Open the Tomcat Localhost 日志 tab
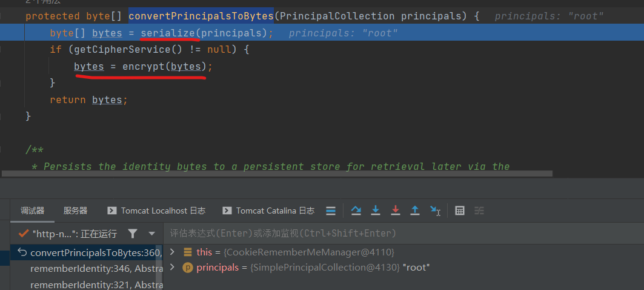The height and width of the screenshot is (290, 644). tap(156, 211)
